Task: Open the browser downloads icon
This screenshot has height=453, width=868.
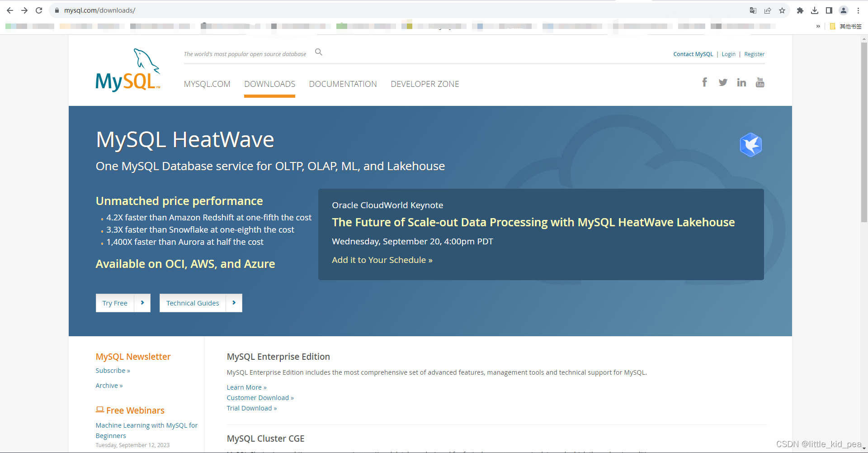Action: (815, 10)
